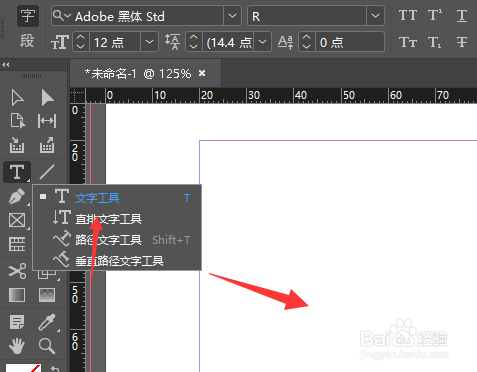
Task: Open the font style R dropdown arrow
Action: coord(375,16)
